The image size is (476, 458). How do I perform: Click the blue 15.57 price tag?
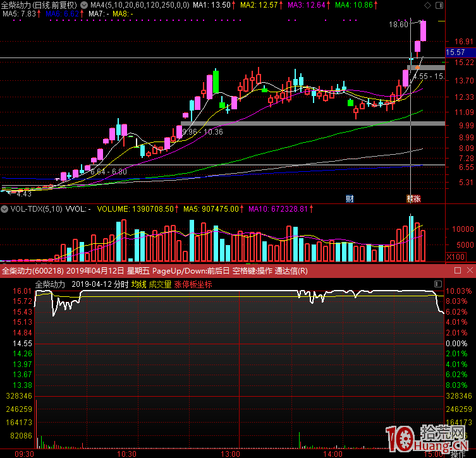coord(460,52)
